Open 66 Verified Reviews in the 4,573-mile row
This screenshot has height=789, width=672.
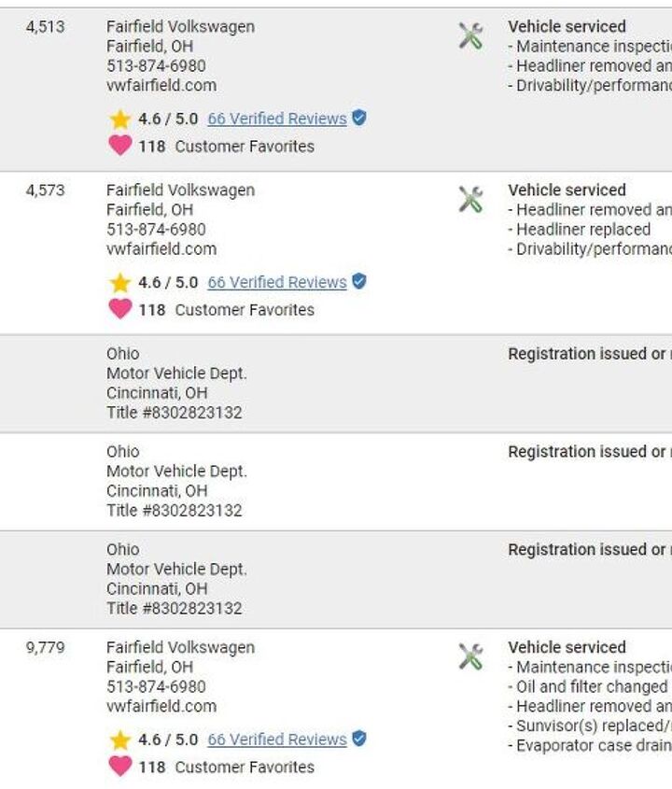coord(276,283)
